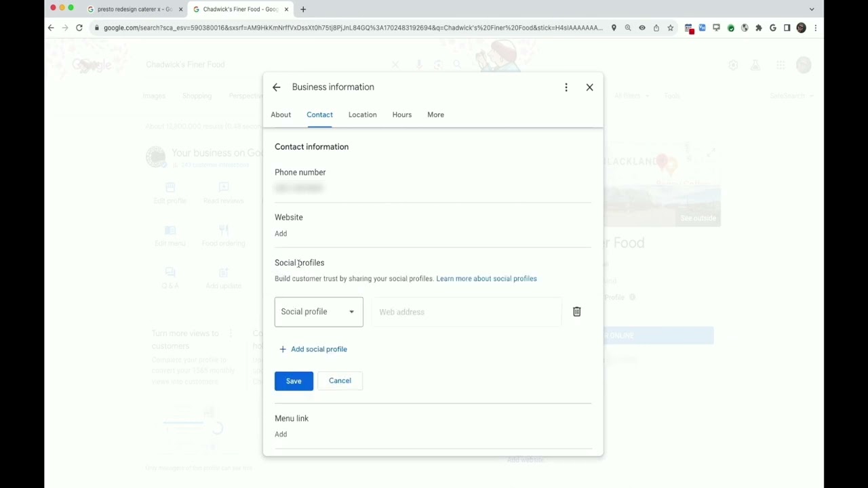Image resolution: width=868 pixels, height=488 pixels.
Task: Click the macOS green fullscreen button
Action: click(x=71, y=7)
